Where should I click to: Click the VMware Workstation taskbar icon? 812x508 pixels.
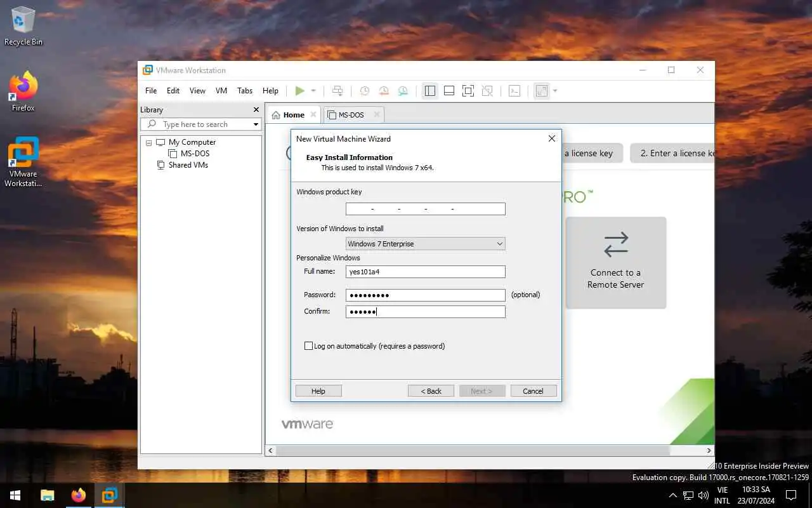[x=110, y=495]
